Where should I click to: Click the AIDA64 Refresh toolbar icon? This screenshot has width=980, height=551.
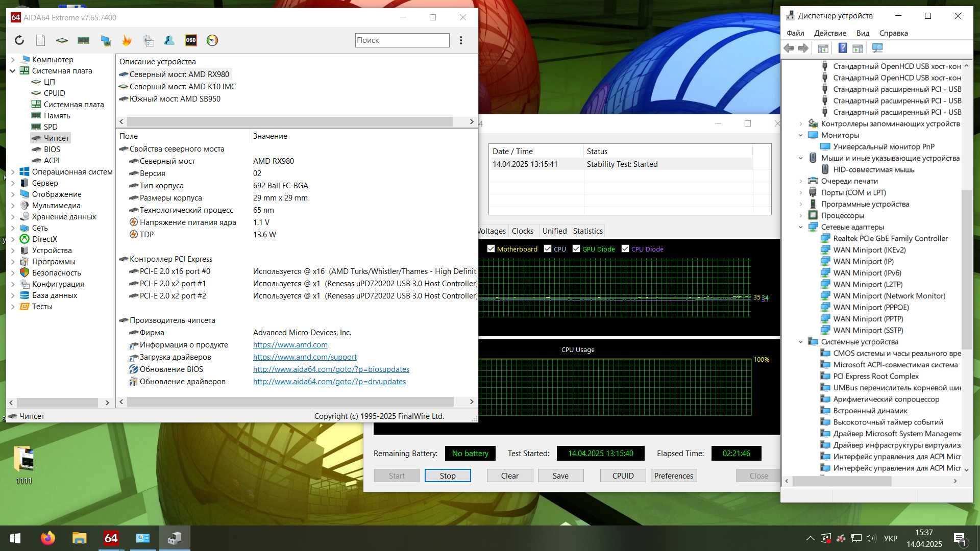pos(19,40)
